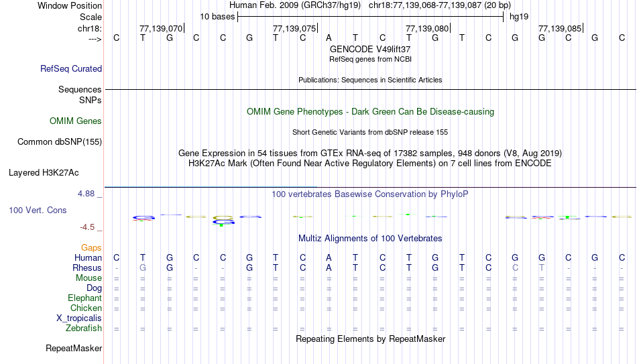
Task: Click the 77,139,075 position marker
Action: pos(294,28)
